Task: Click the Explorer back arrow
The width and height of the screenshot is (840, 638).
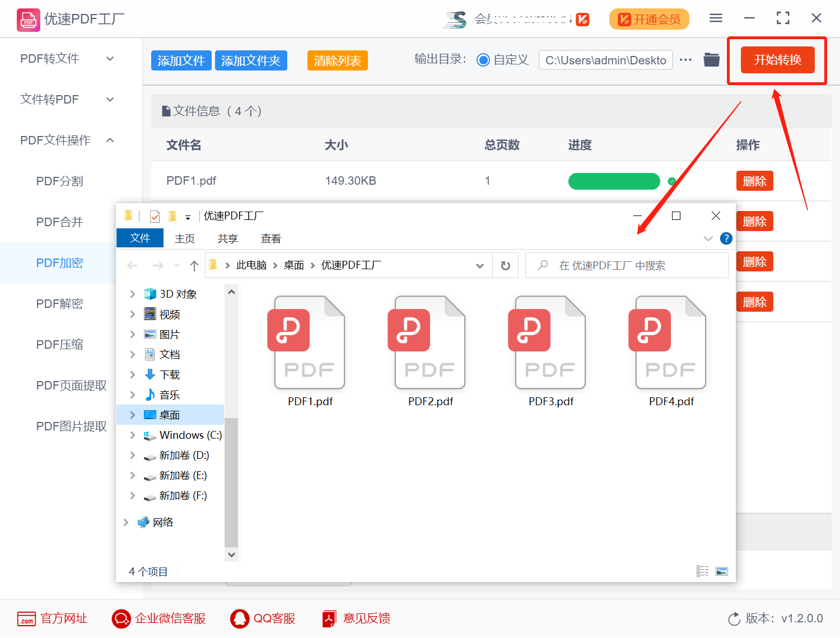Action: (x=133, y=266)
